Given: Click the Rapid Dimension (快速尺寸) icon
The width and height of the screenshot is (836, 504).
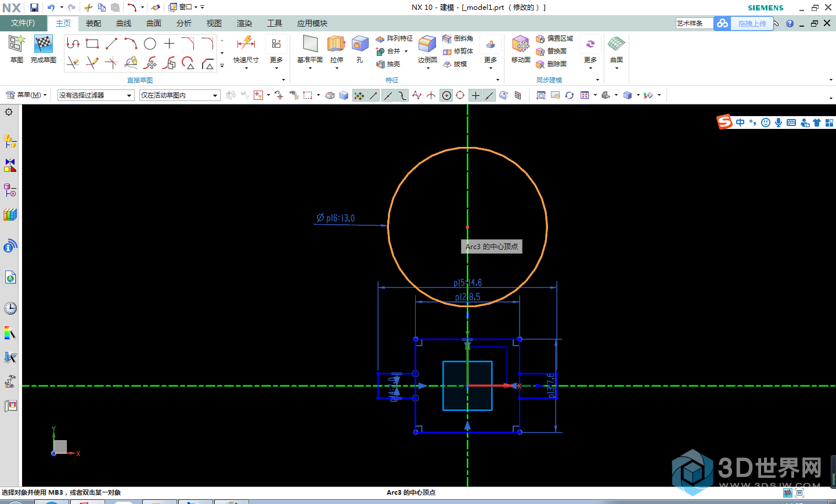Looking at the screenshot, I should 246,44.
